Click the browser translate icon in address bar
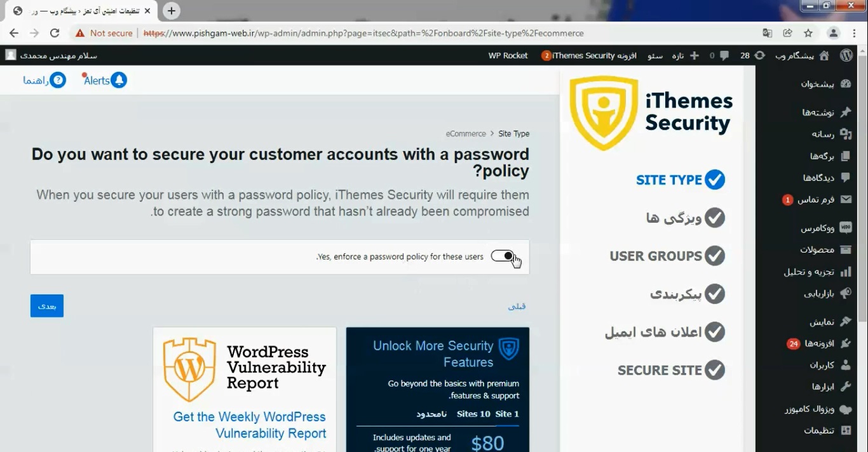Image resolution: width=868 pixels, height=452 pixels. (x=768, y=33)
